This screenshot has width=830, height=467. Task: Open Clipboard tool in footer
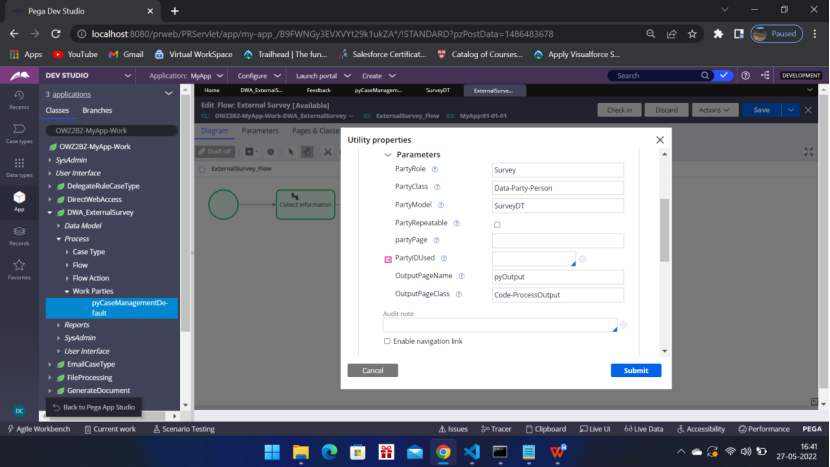546,429
